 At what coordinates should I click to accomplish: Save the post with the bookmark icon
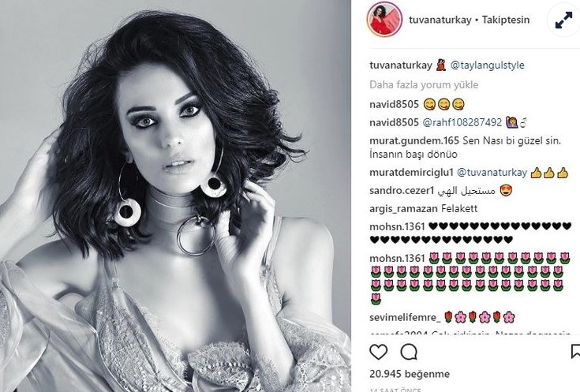575,352
